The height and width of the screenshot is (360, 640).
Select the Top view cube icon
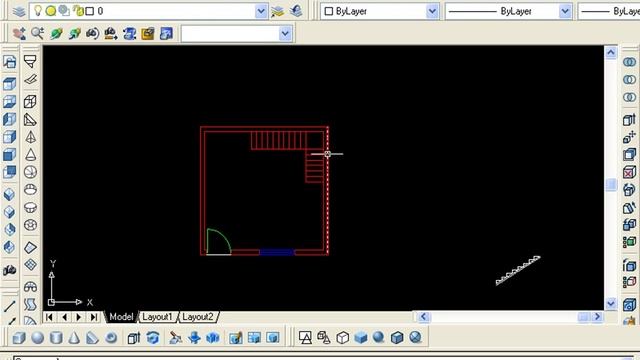tap(10, 84)
